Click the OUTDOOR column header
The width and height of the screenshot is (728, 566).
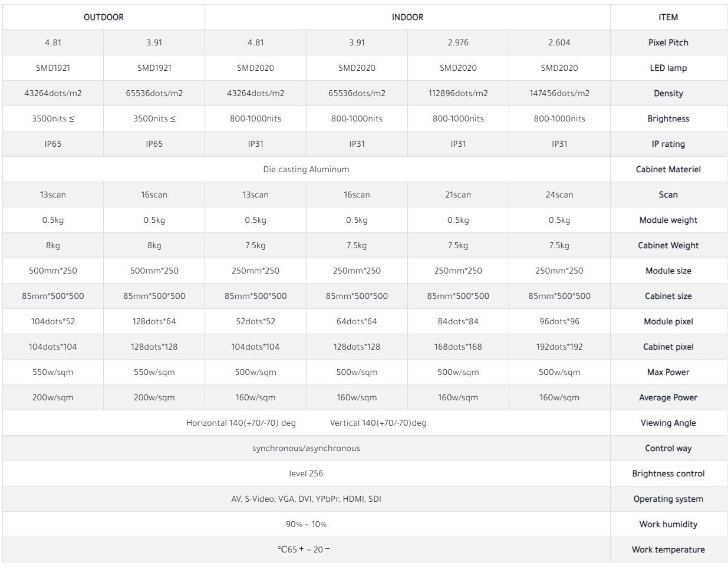pyautogui.click(x=104, y=17)
